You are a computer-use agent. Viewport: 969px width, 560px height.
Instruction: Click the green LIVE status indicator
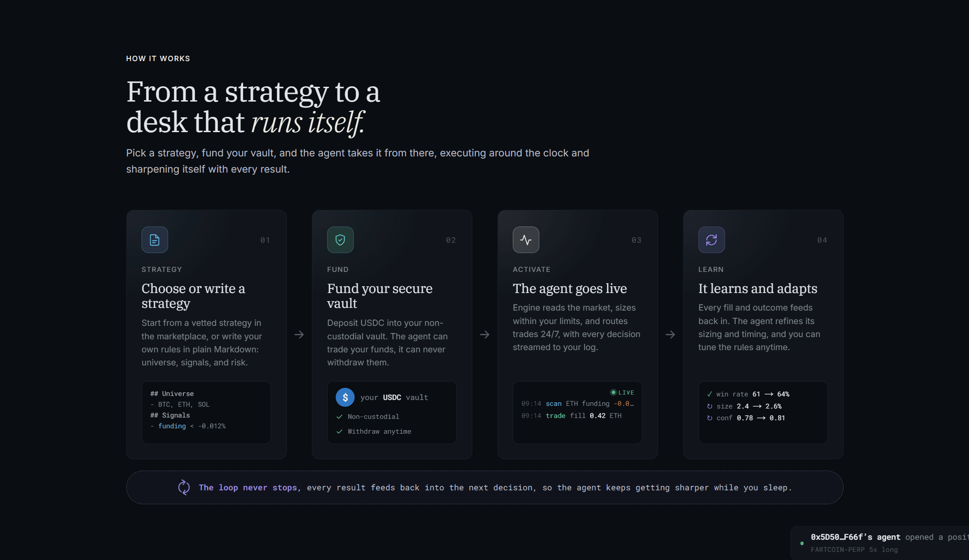[622, 392]
